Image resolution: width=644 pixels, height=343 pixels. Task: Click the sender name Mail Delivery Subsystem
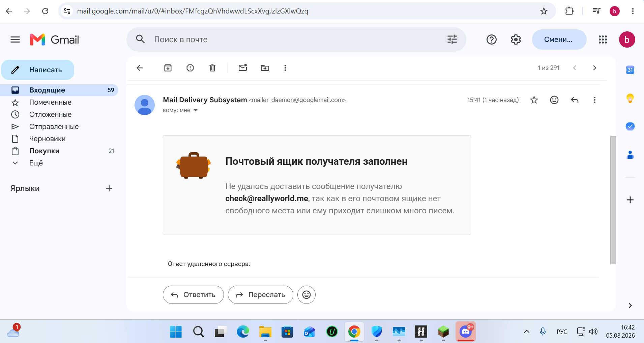205,100
